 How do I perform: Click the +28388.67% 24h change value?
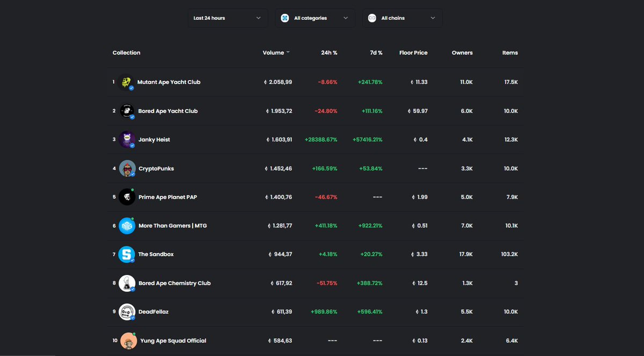click(x=321, y=140)
